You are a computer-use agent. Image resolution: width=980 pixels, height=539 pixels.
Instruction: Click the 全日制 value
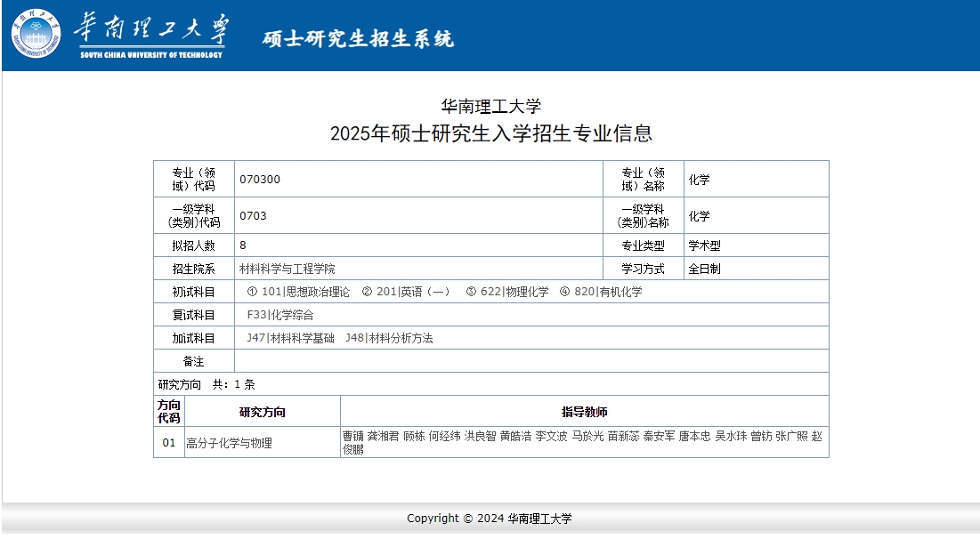click(x=704, y=269)
